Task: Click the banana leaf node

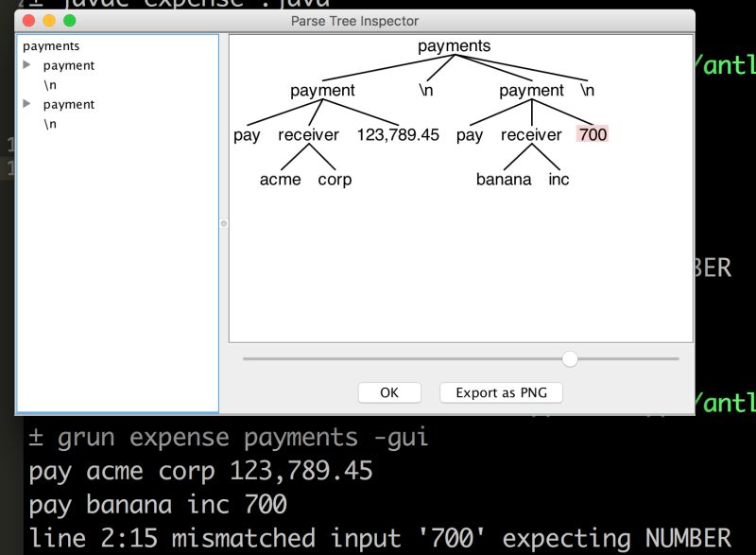Action: coord(504,180)
